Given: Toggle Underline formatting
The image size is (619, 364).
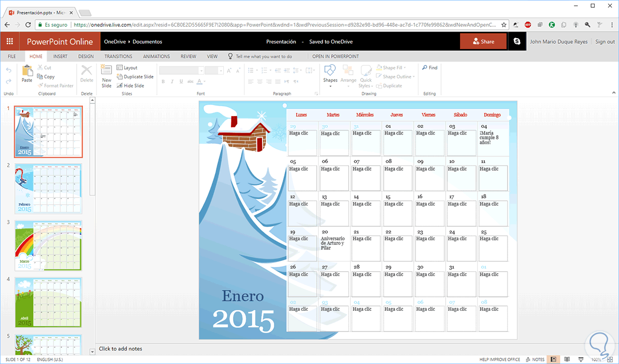Looking at the screenshot, I should pos(181,81).
